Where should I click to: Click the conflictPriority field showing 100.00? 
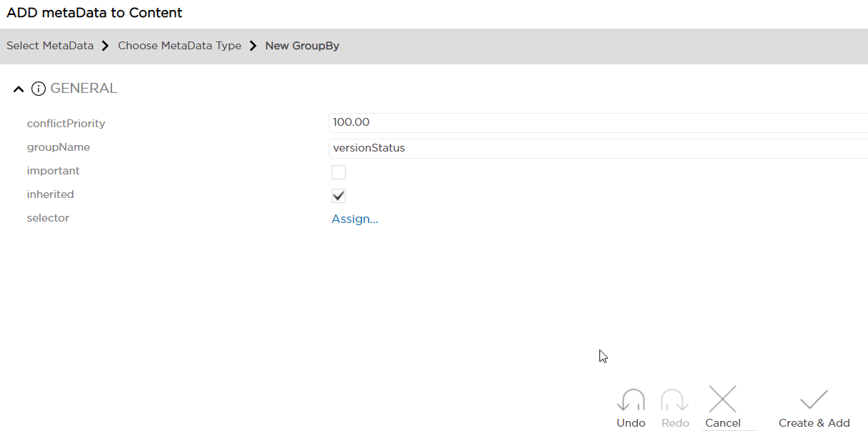597,122
